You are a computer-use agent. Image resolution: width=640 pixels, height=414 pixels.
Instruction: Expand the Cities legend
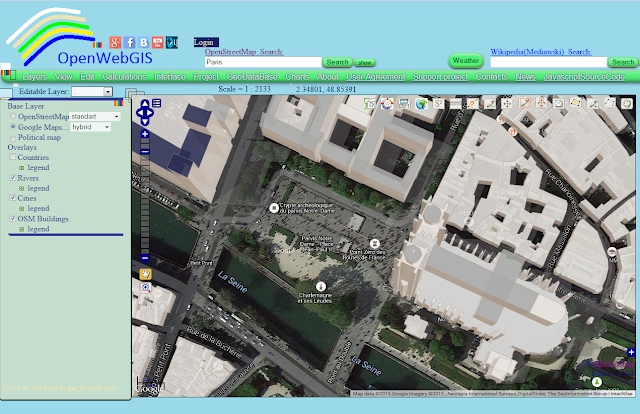(x=22, y=209)
